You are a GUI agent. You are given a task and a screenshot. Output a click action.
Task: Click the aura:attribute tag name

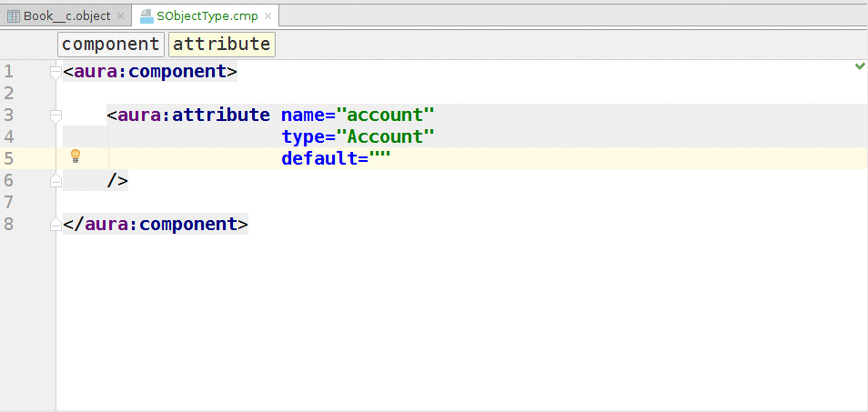(x=193, y=115)
